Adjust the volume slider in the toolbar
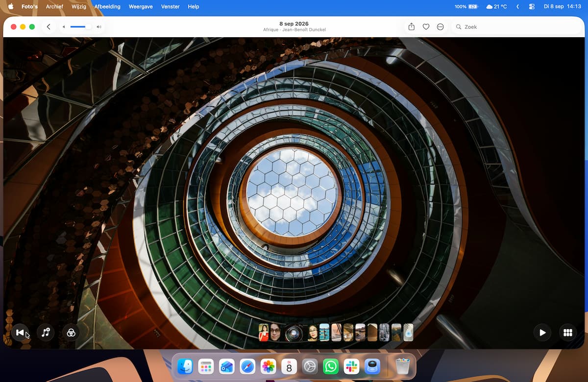 [81, 27]
